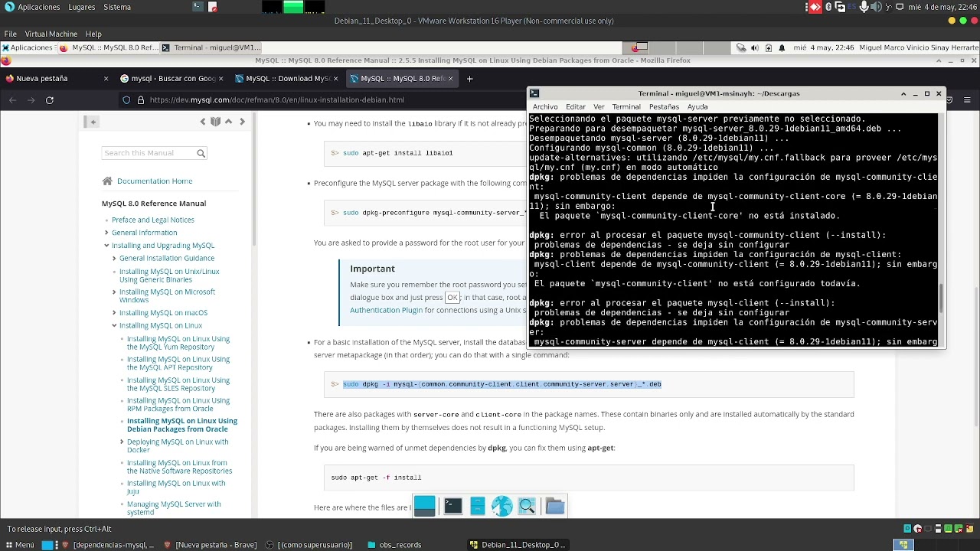Show desktop icon in the dock
This screenshot has width=980, height=551.
(x=424, y=506)
